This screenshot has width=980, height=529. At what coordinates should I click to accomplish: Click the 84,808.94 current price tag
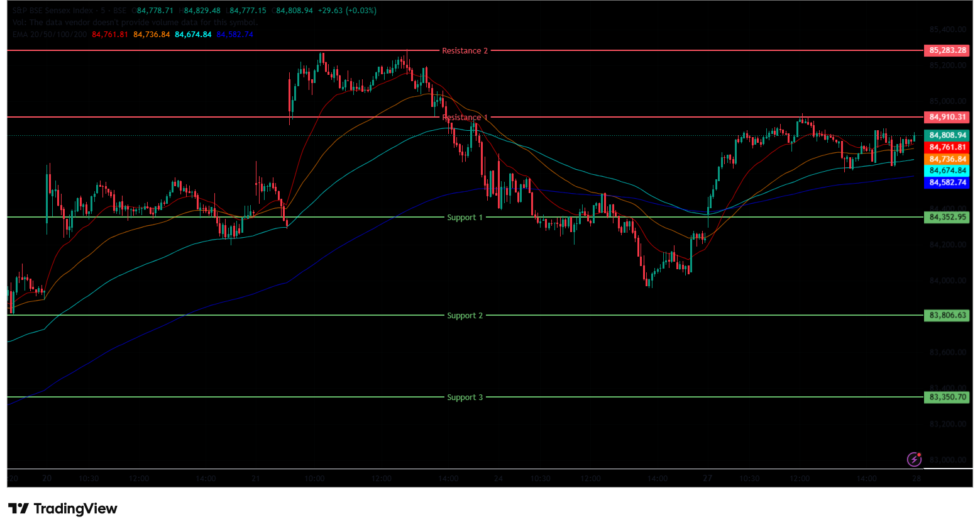tap(947, 135)
